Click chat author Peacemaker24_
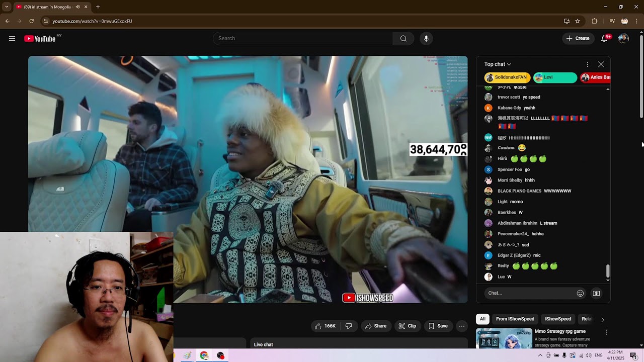 click(513, 234)
